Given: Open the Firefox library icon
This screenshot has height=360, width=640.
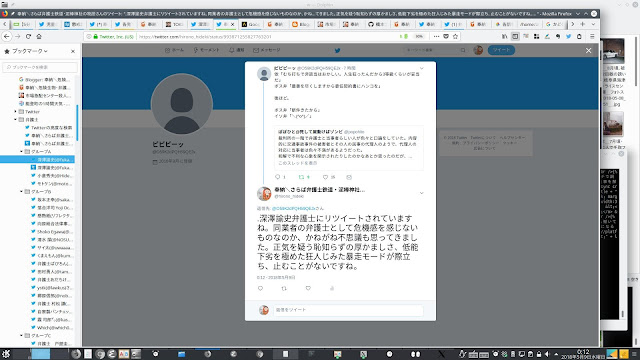Looking at the screenshot, I should click(x=504, y=36).
